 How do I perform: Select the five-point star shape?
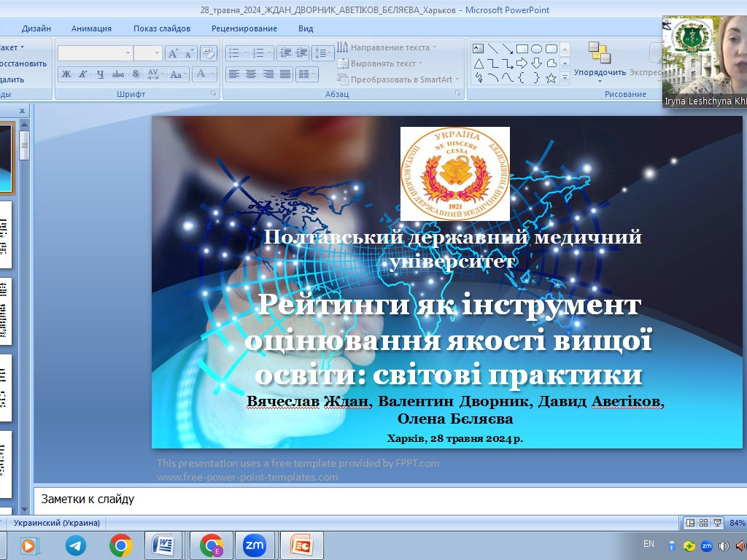coord(551,77)
